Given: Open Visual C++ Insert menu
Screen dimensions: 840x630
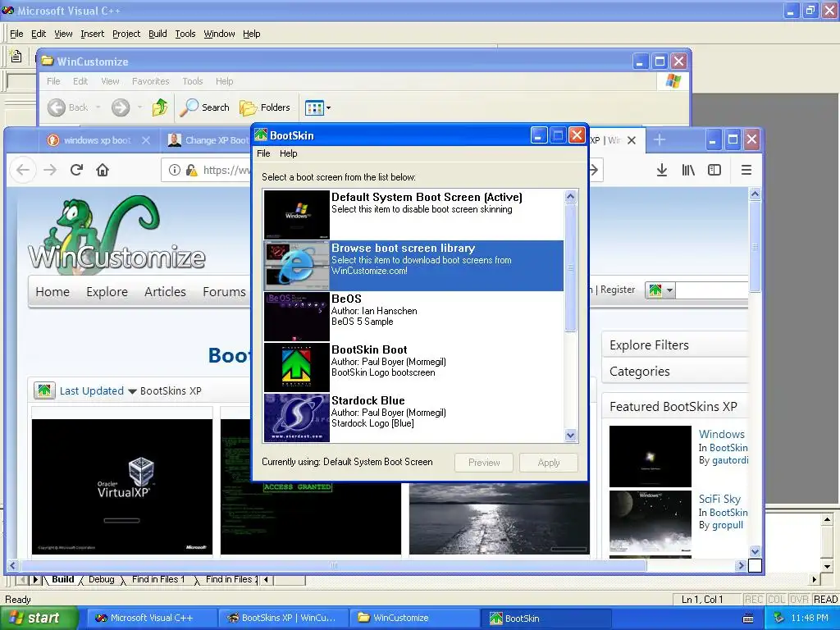Looking at the screenshot, I should click(92, 34).
